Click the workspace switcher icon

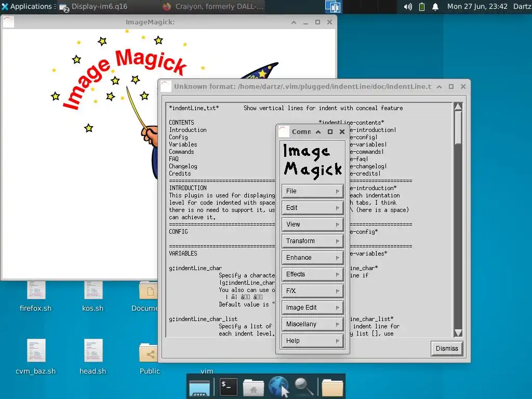pos(333,6)
